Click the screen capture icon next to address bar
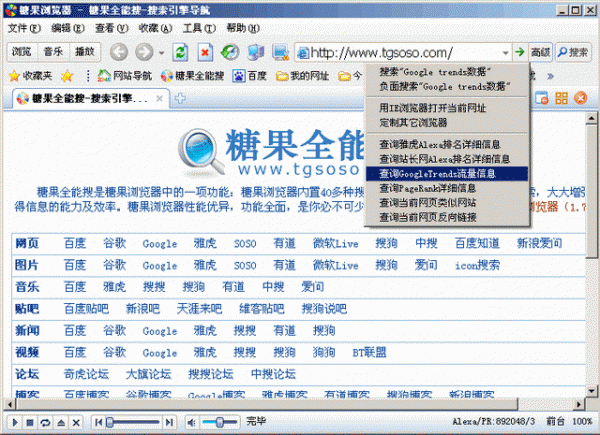 pyautogui.click(x=281, y=52)
